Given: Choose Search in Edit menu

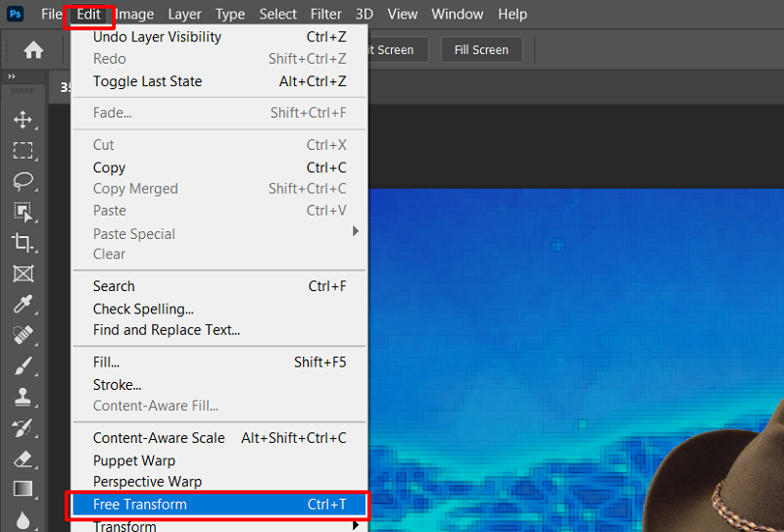Looking at the screenshot, I should point(220,286).
